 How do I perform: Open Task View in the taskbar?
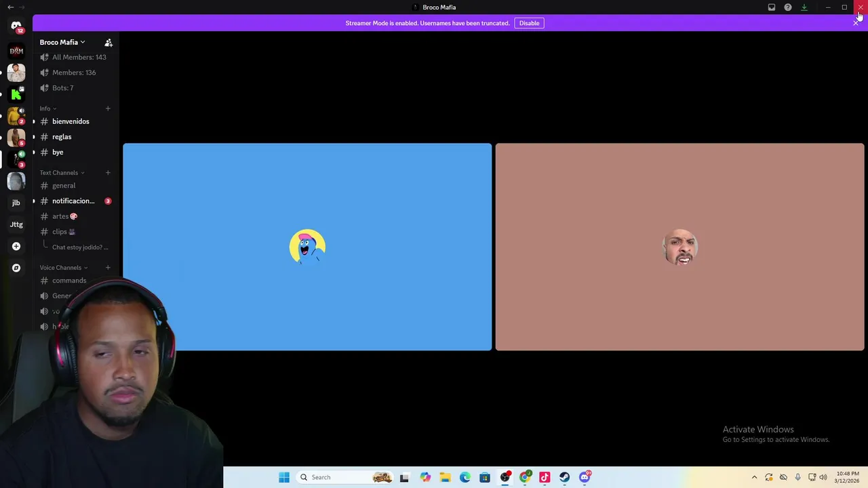(405, 477)
